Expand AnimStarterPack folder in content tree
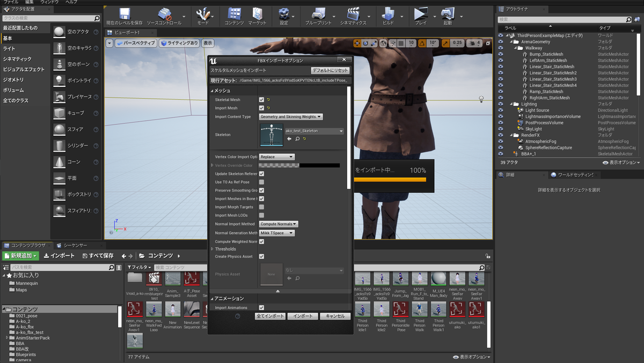 tap(8, 338)
